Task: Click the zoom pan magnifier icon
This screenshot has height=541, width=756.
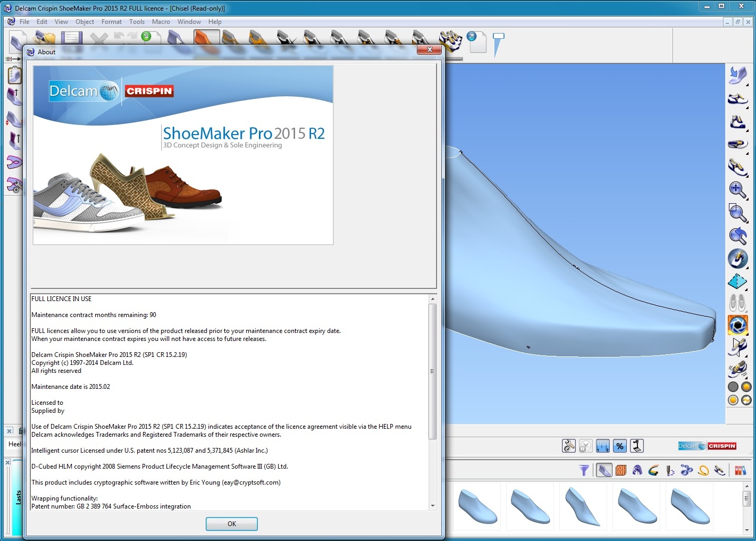Action: click(738, 190)
